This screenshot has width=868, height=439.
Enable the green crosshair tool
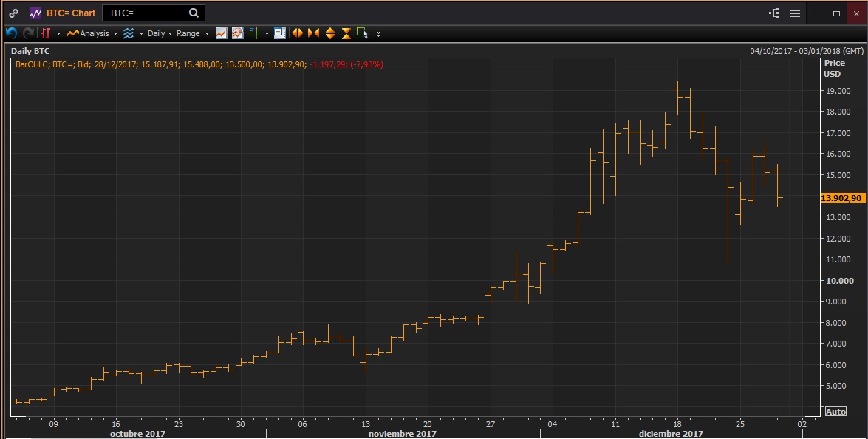click(x=254, y=33)
